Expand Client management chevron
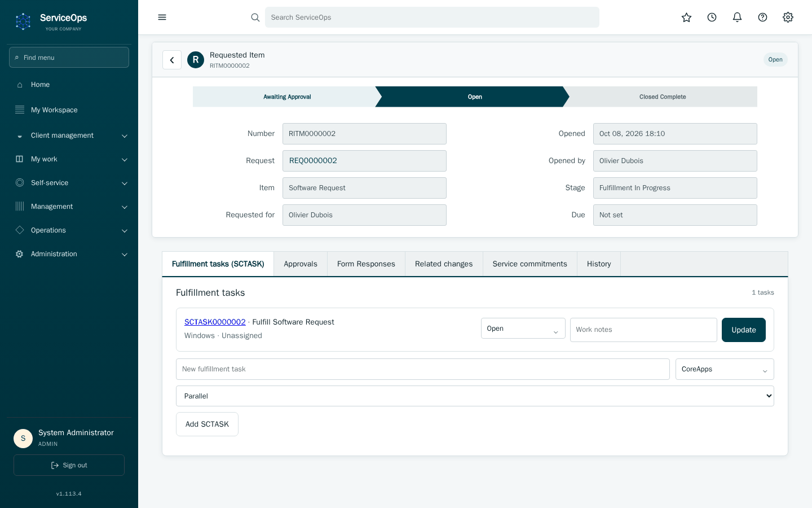 click(x=125, y=136)
